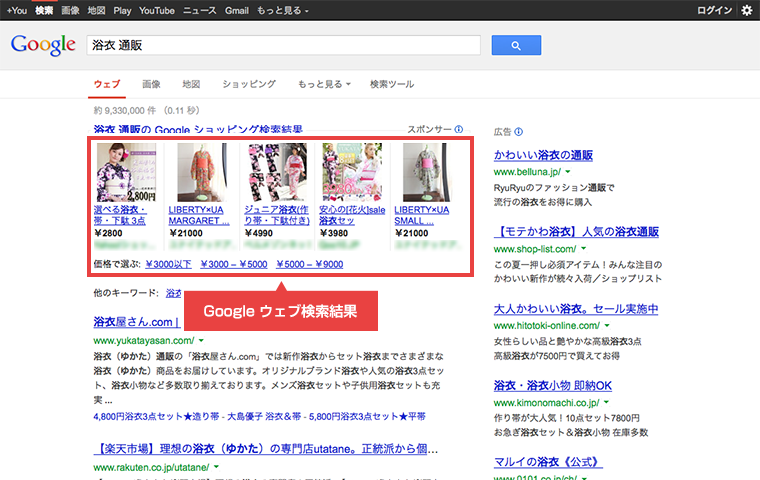This screenshot has height=480, width=760.
Task: Click the info icon next to スポンサー
Action: [459, 129]
